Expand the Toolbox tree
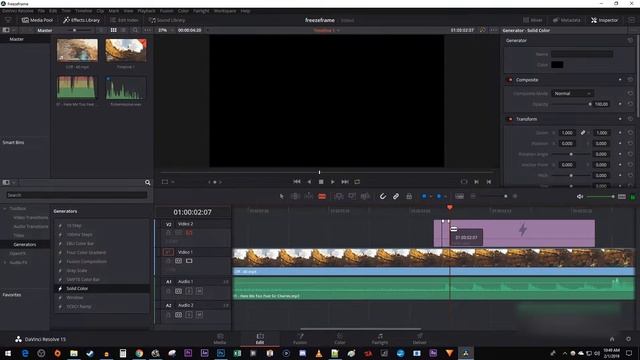This screenshot has width=640, height=360. point(5,209)
